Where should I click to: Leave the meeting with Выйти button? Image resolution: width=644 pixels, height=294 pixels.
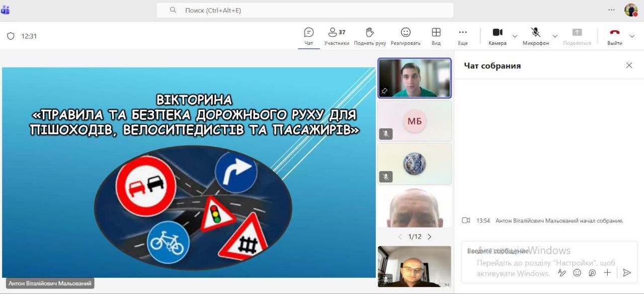614,36
